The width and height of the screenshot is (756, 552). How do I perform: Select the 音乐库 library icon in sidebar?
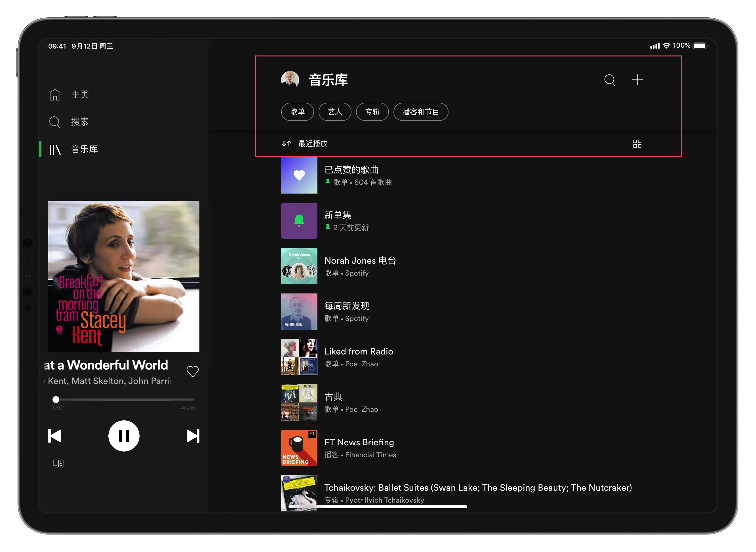55,149
